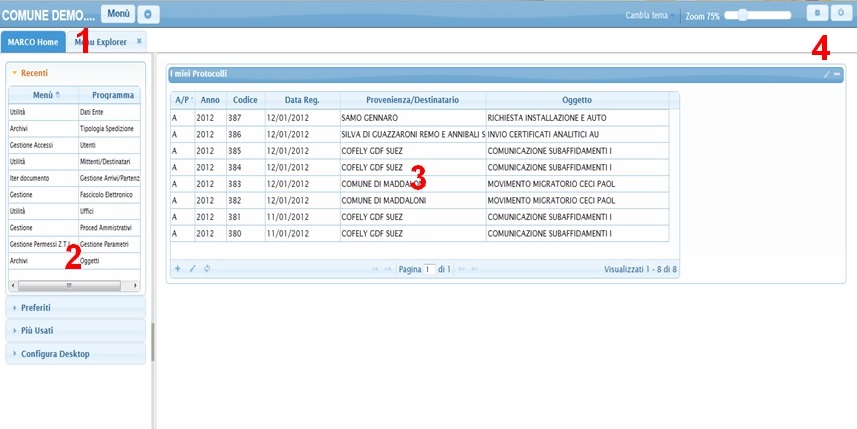Click the refresh icon in table footer
This screenshot has height=429, width=857.
206,269
